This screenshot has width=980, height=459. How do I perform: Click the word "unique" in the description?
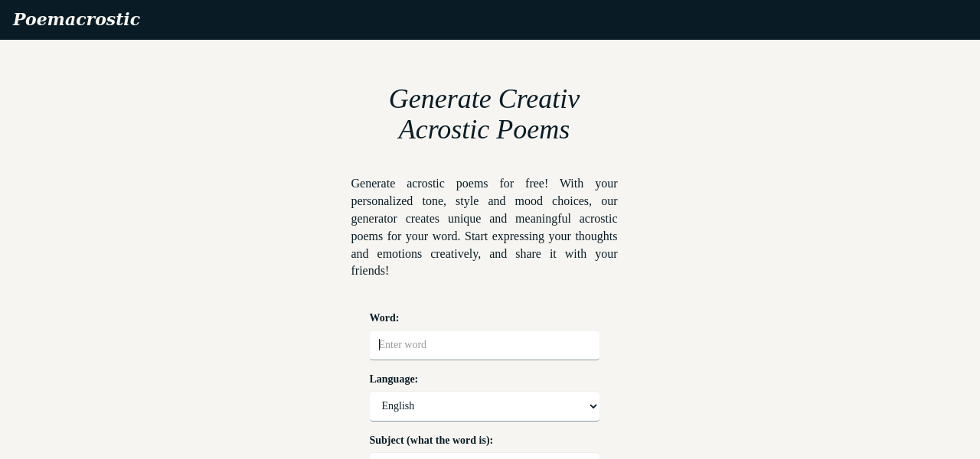point(464,219)
